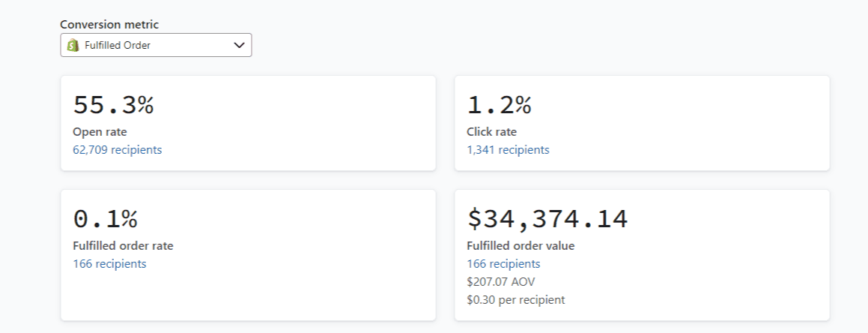Click the dollar sign in $34,374.14

coord(476,219)
